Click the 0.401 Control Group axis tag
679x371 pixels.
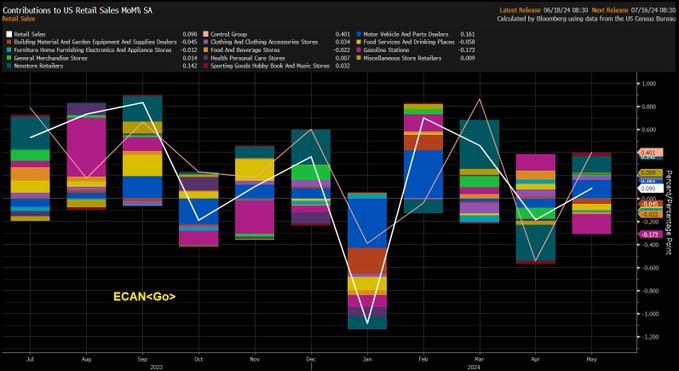[651, 153]
